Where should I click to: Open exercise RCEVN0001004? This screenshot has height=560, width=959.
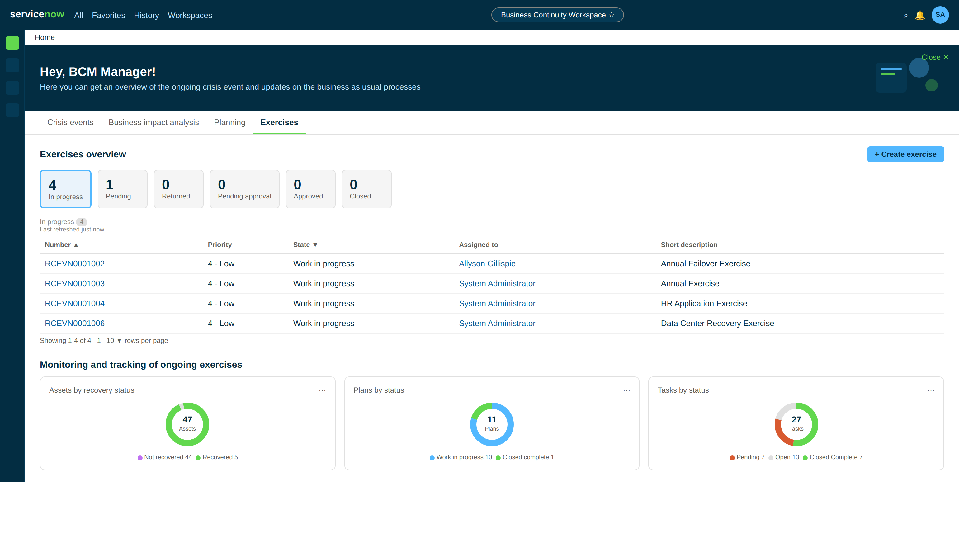pyautogui.click(x=75, y=303)
